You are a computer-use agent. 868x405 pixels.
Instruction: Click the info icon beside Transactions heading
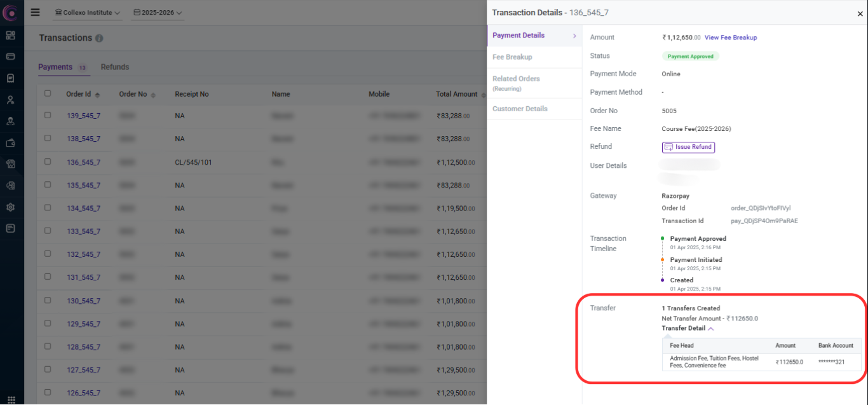pos(99,38)
